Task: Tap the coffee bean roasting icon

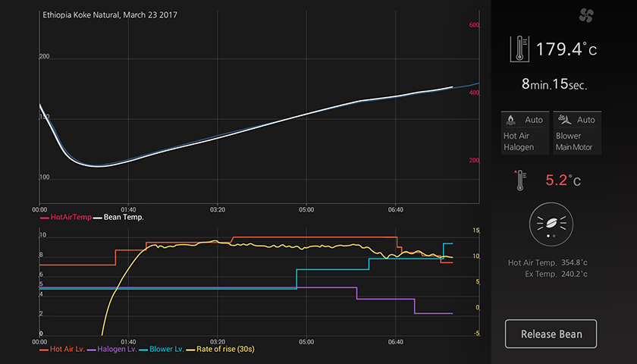Action: (x=551, y=221)
